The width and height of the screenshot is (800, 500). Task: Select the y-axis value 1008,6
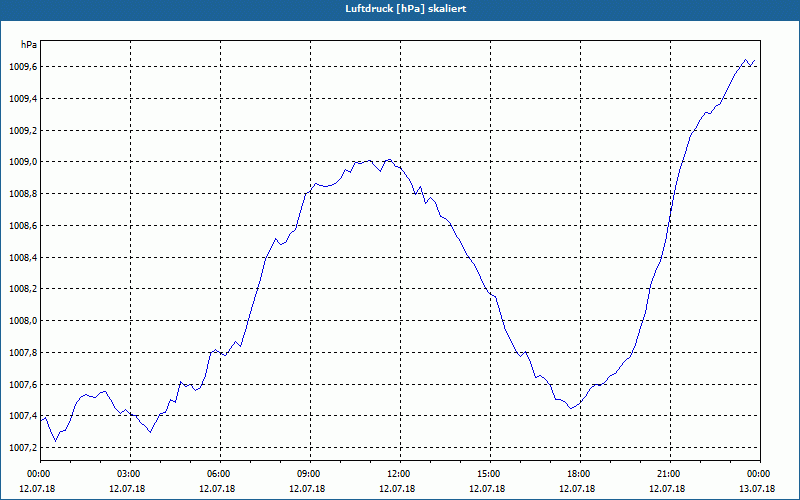(x=22, y=226)
